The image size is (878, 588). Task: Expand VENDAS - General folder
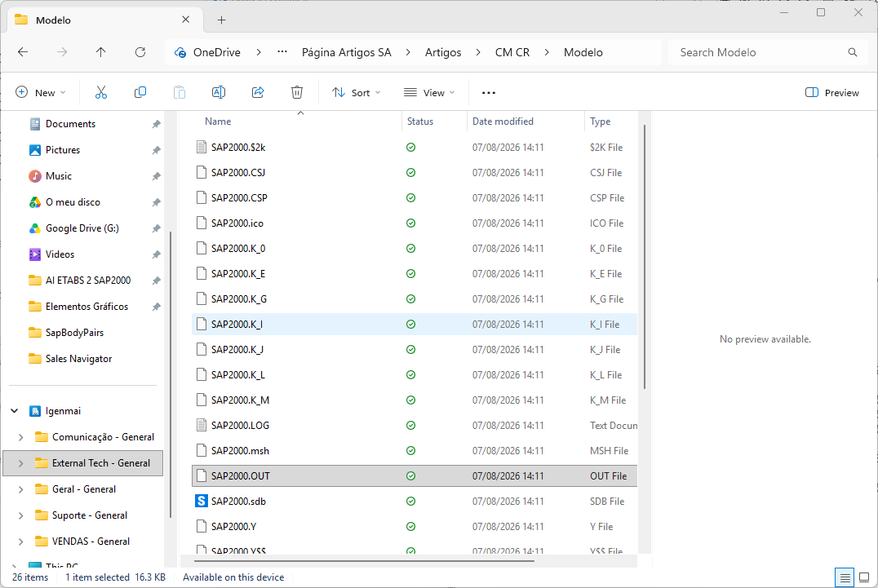click(x=20, y=542)
